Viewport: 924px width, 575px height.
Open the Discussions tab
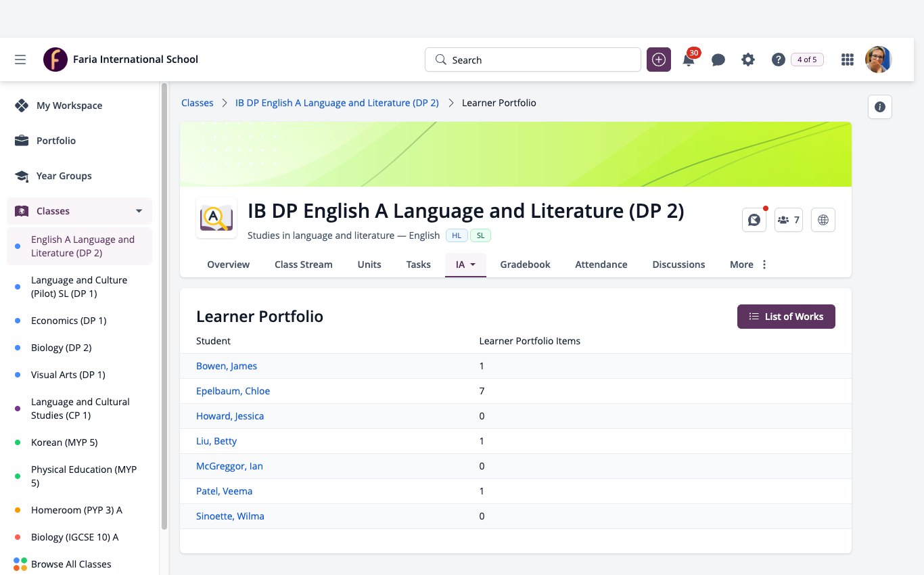point(678,264)
